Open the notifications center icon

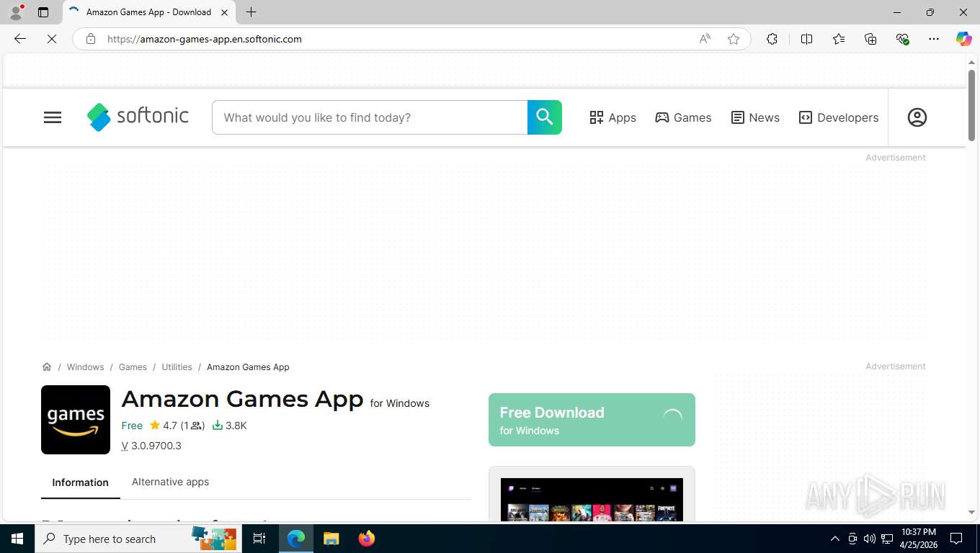[x=956, y=539]
